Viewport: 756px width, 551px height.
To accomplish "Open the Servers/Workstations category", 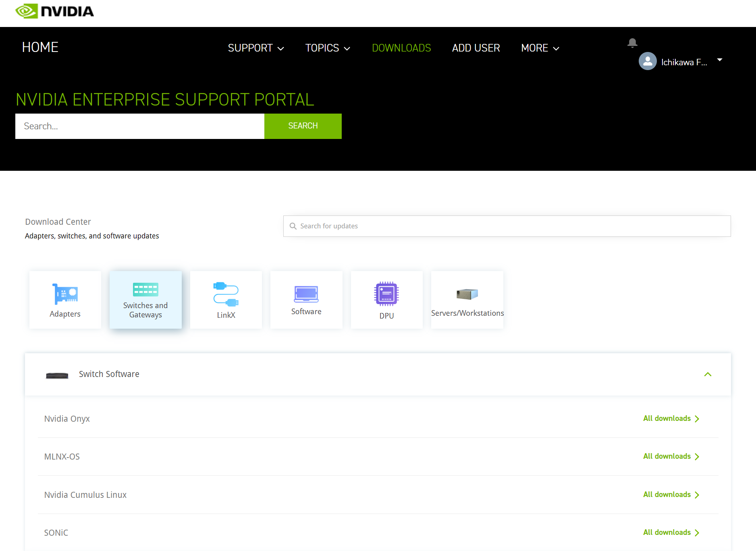I will coord(467,300).
